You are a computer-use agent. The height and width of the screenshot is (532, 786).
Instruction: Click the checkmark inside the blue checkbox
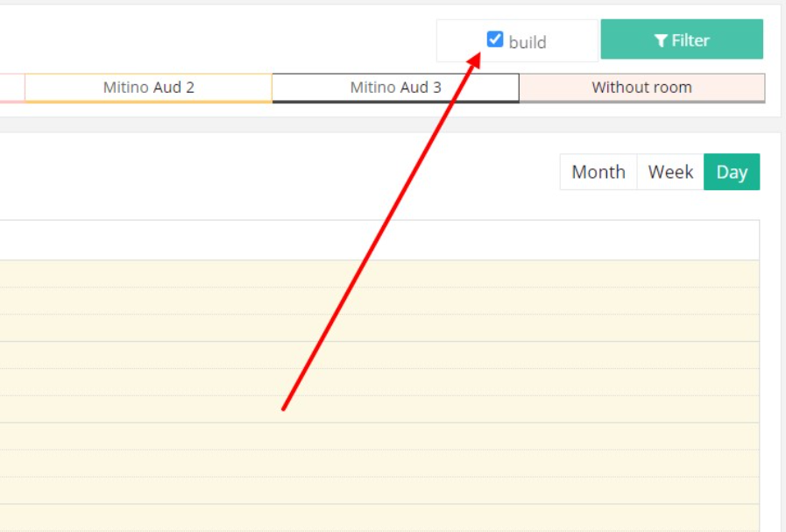pyautogui.click(x=495, y=39)
